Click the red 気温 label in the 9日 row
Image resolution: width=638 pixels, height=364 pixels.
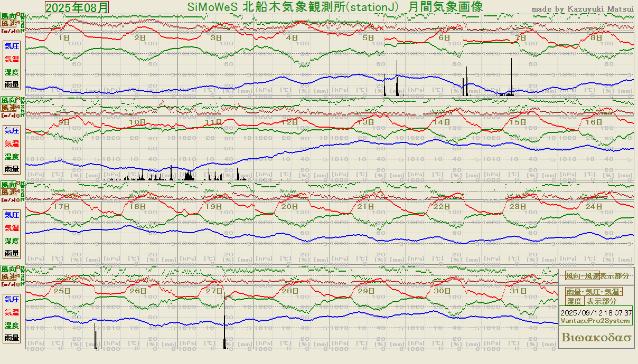click(x=12, y=143)
